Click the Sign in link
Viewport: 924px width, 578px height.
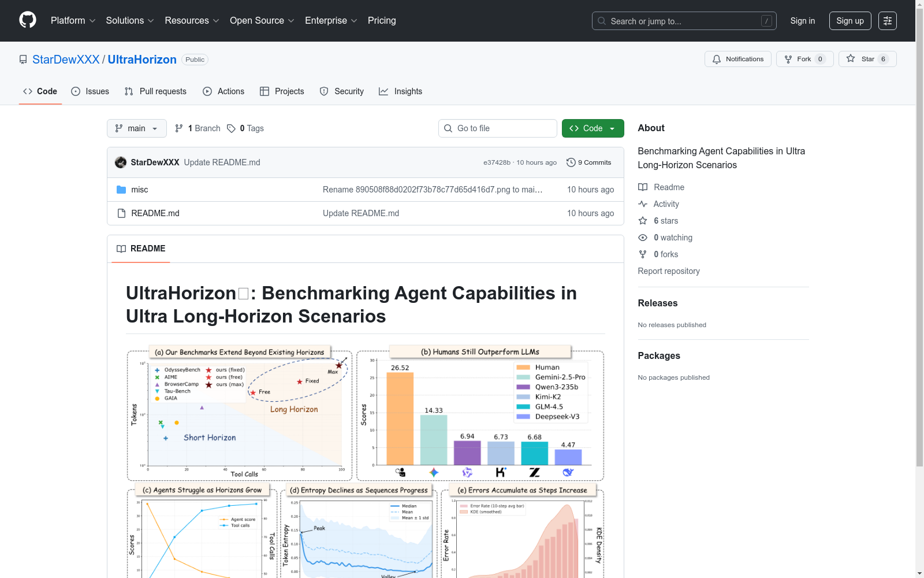coord(803,21)
